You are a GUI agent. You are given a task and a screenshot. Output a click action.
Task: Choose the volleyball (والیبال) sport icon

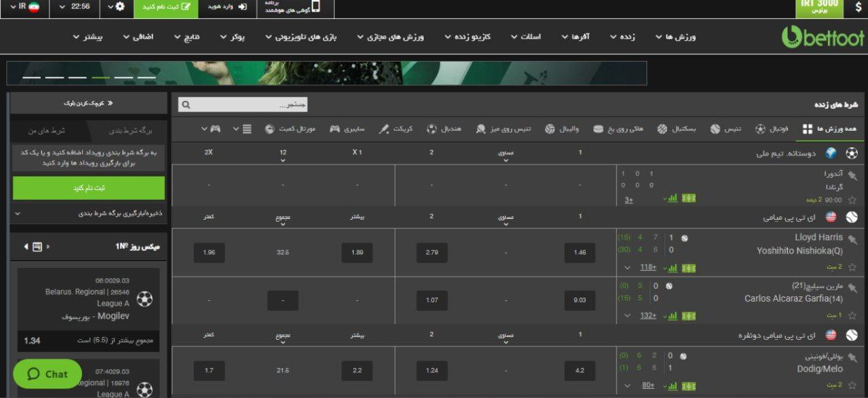coord(562,129)
